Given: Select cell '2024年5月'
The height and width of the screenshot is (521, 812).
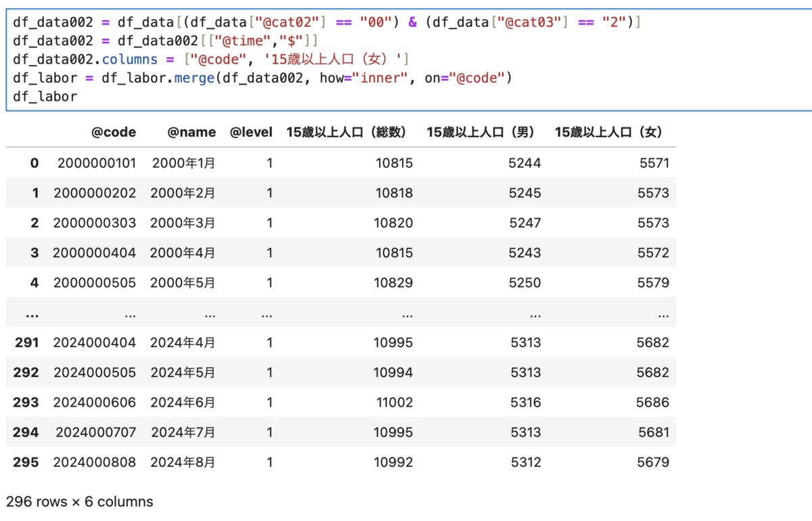Looking at the screenshot, I should tap(183, 372).
